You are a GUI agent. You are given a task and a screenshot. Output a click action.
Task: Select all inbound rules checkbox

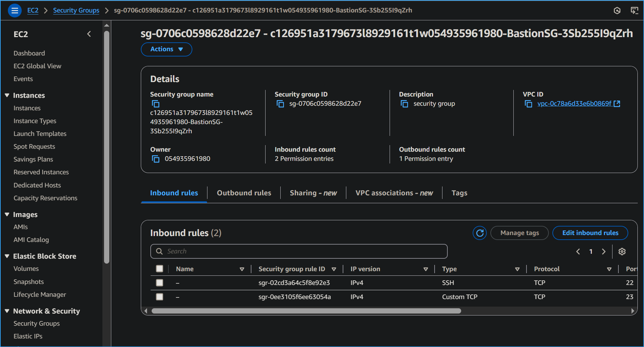pyautogui.click(x=160, y=269)
